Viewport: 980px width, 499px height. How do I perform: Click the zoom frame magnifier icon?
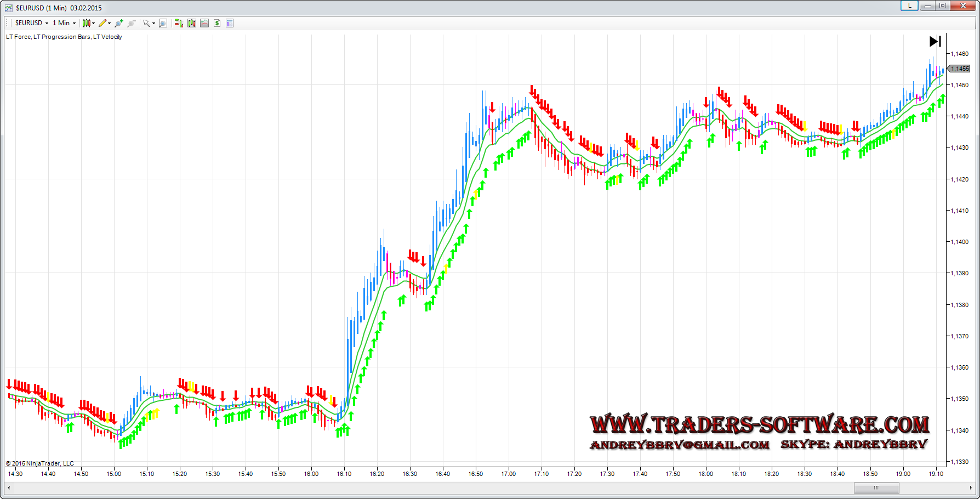click(163, 23)
